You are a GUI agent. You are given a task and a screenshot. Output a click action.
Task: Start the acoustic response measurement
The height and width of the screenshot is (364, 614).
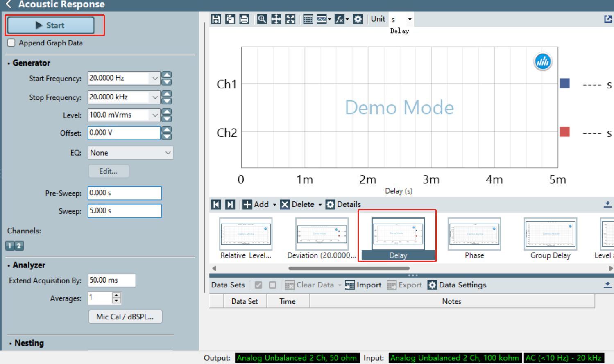pos(51,25)
